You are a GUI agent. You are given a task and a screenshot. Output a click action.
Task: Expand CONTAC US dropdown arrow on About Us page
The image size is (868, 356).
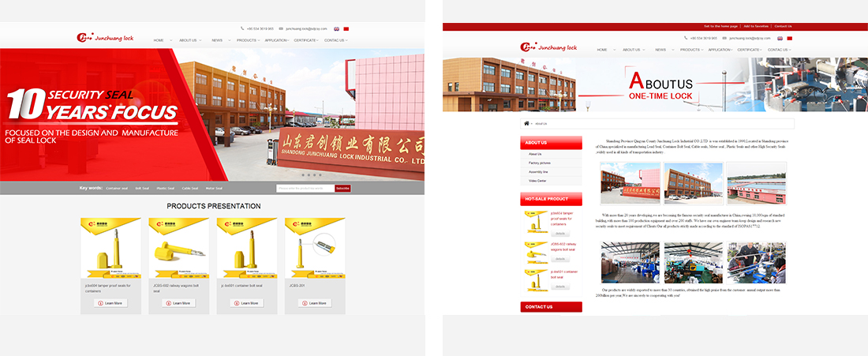coord(790,50)
